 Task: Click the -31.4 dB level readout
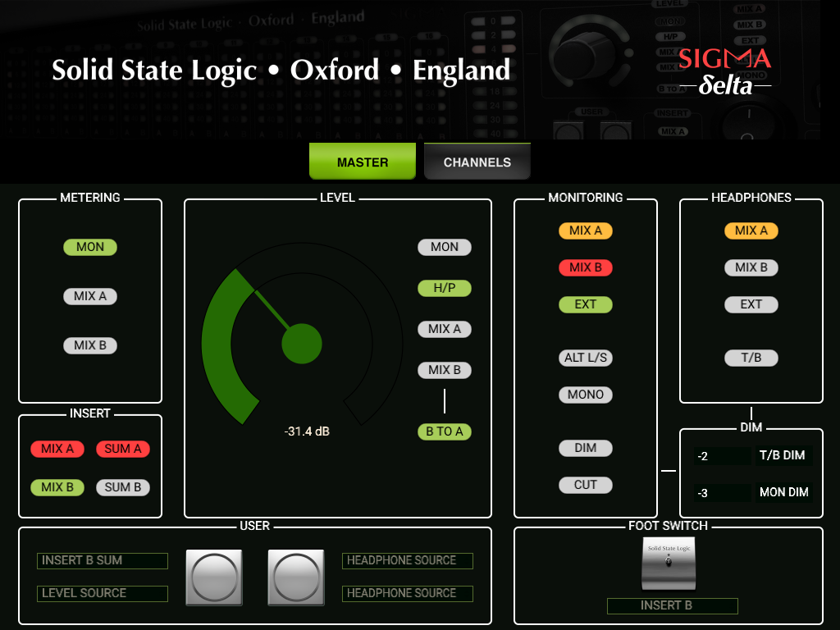307,431
